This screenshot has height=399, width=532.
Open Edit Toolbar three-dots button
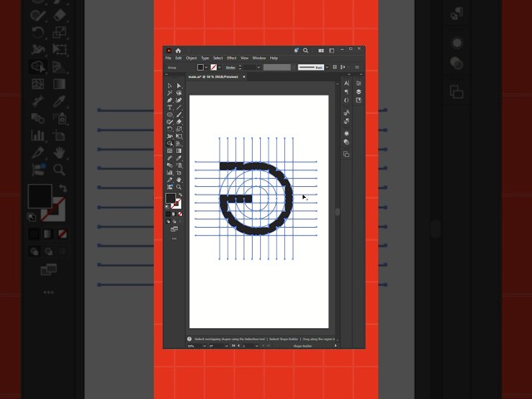click(x=174, y=239)
